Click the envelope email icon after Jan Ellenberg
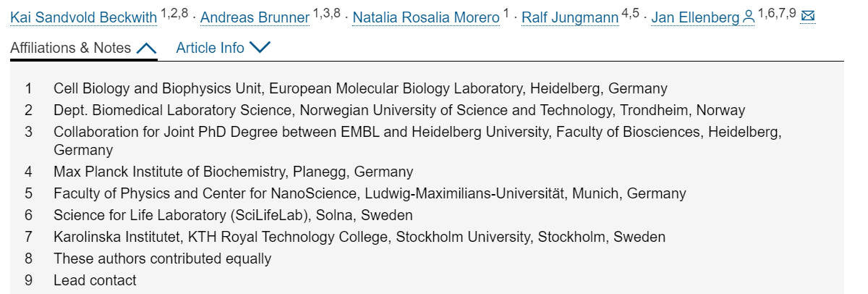 coord(808,16)
